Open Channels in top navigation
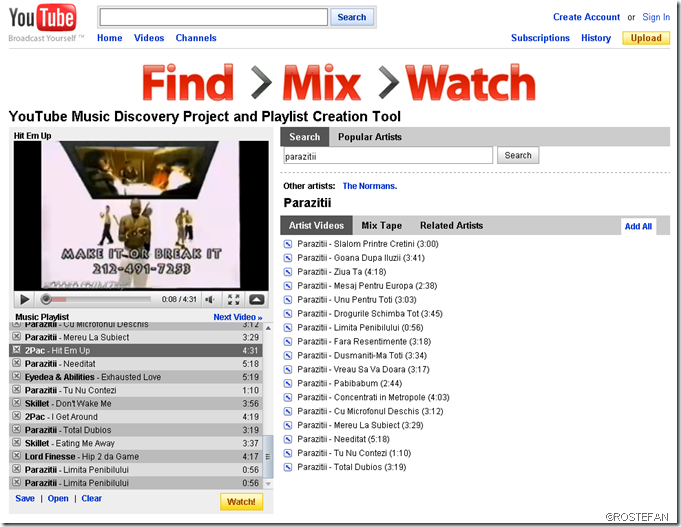The width and height of the screenshot is (681, 527). [x=196, y=38]
